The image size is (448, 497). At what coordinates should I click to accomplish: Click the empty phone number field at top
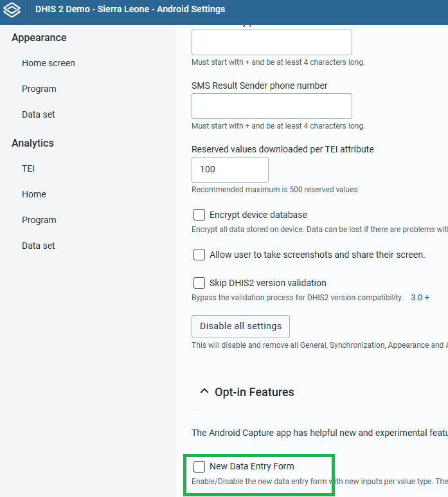pos(272,42)
